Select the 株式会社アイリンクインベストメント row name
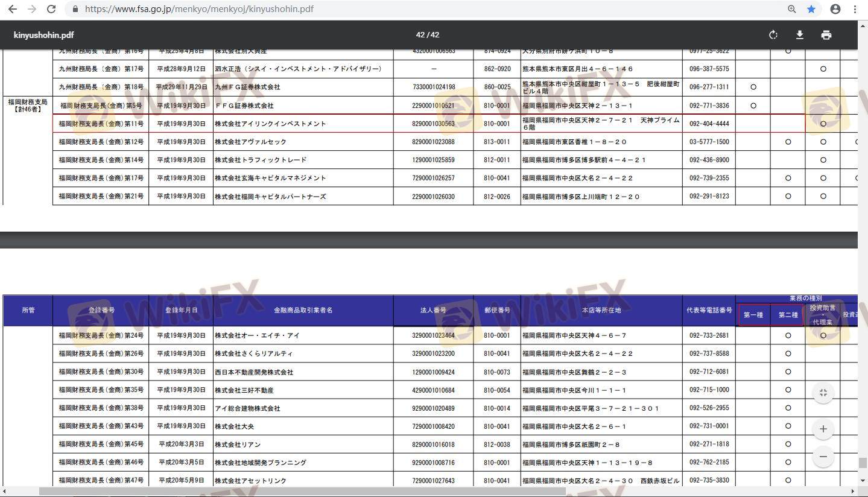 [270, 124]
